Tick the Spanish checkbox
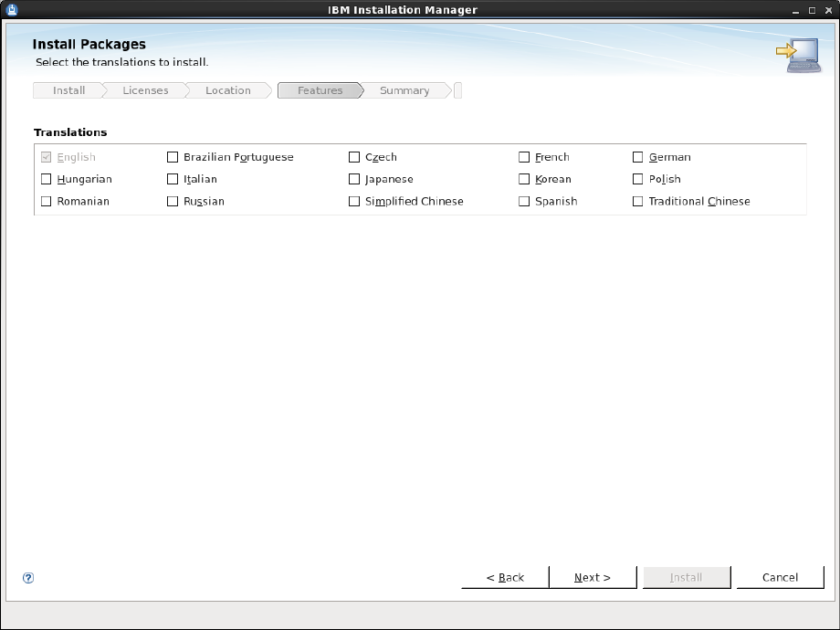This screenshot has height=630, width=840. [524, 202]
